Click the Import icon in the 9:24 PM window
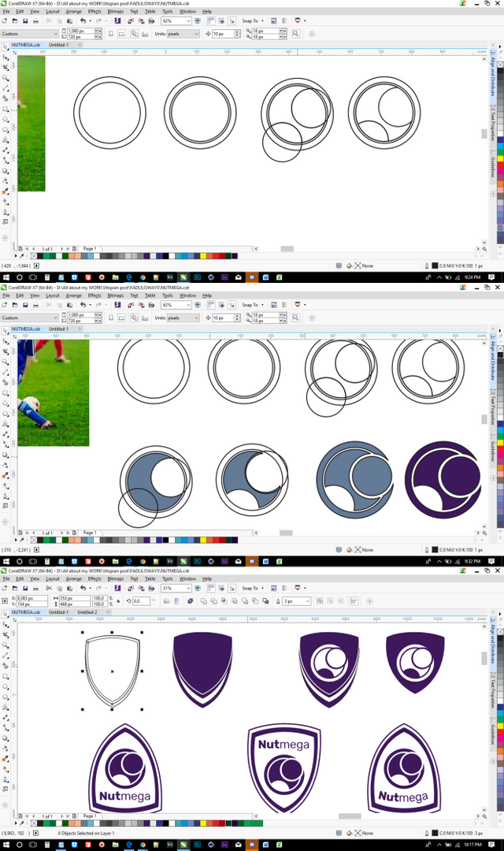Image resolution: width=504 pixels, height=851 pixels. [x=131, y=20]
